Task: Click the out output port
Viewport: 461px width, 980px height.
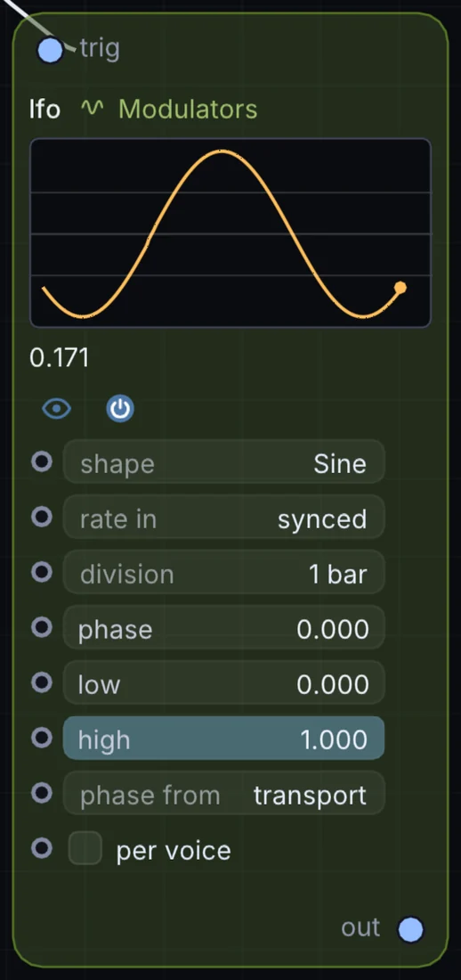Action: pyautogui.click(x=410, y=929)
